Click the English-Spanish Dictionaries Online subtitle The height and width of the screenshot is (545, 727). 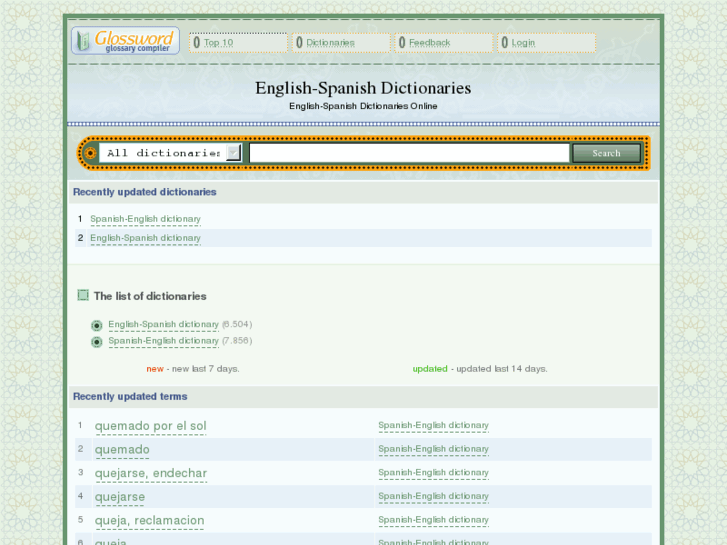[363, 106]
